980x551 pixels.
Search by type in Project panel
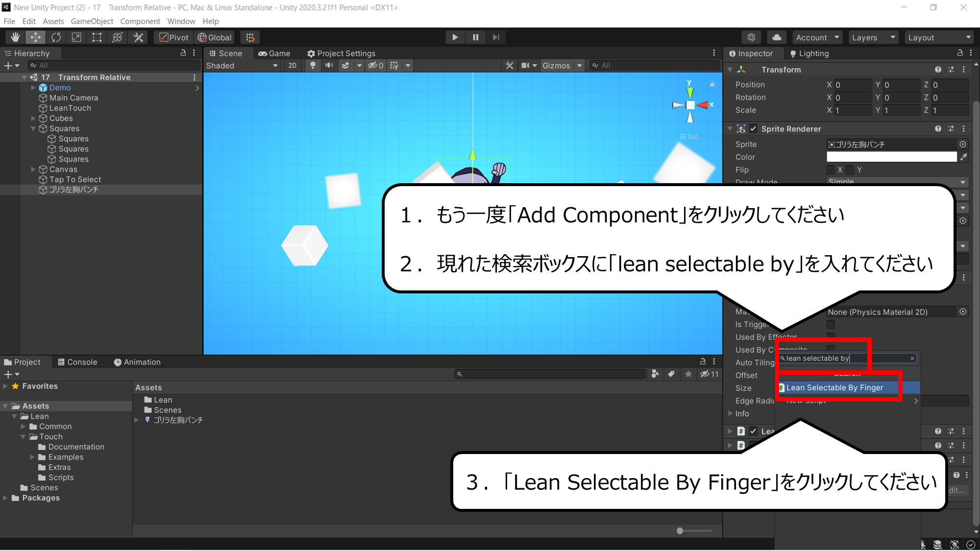(x=655, y=374)
